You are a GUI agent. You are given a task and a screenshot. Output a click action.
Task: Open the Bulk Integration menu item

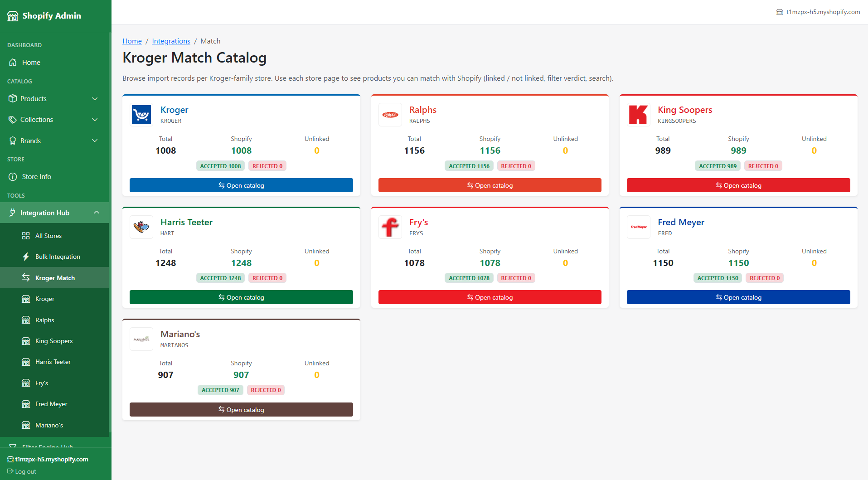[x=54, y=257]
